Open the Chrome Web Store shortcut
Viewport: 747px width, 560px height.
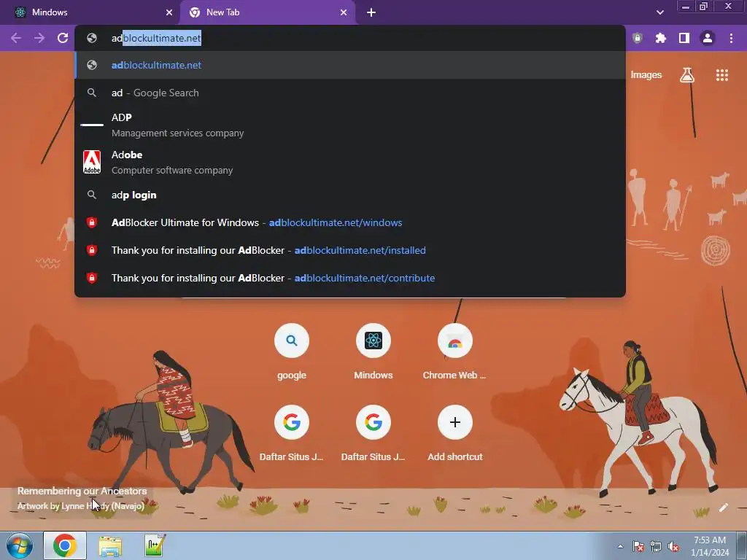[x=454, y=351]
